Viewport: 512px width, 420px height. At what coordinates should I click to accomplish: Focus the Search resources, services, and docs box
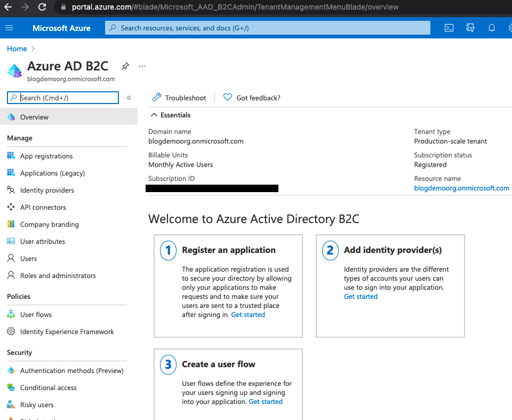267,28
